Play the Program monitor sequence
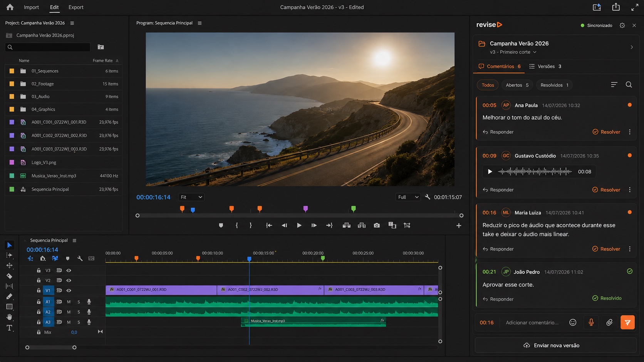The image size is (644, 362). (299, 225)
